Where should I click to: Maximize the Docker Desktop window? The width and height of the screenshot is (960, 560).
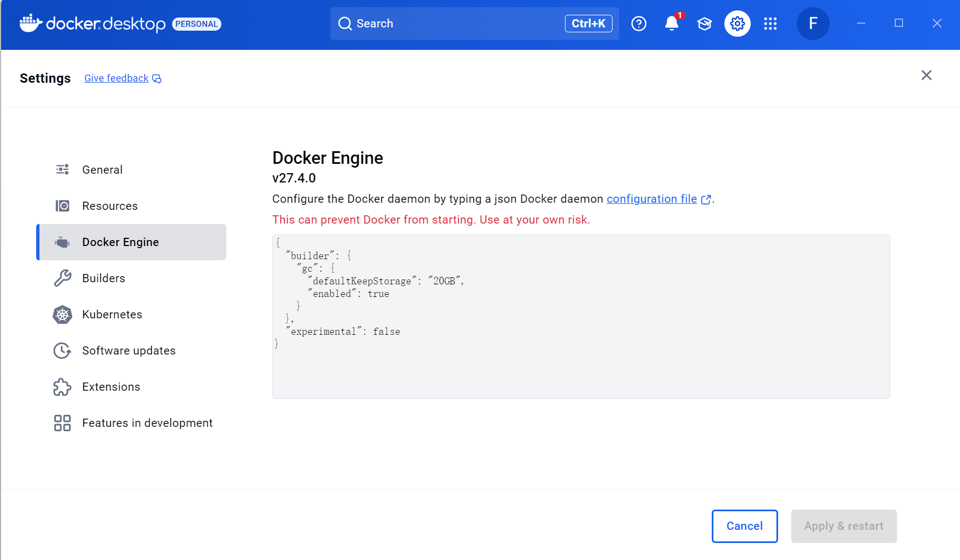899,23
